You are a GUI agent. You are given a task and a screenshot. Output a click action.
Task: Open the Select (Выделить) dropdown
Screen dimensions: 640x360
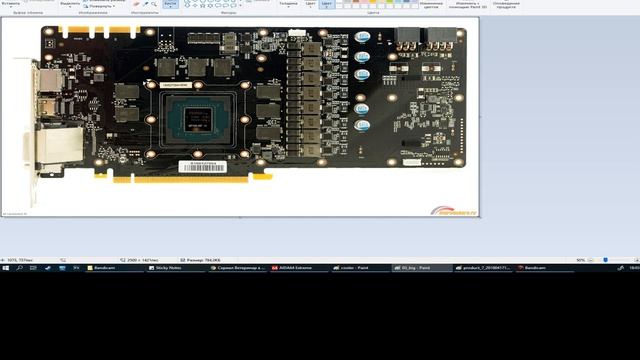[70, 4]
